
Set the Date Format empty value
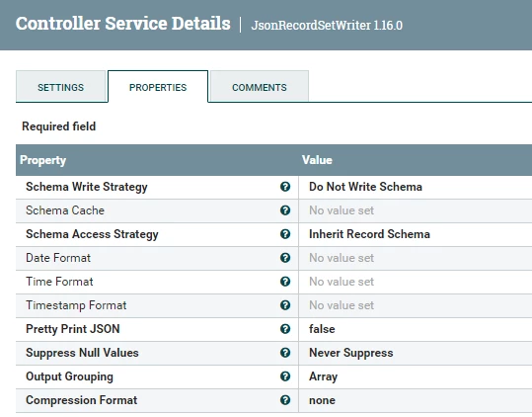pos(342,258)
